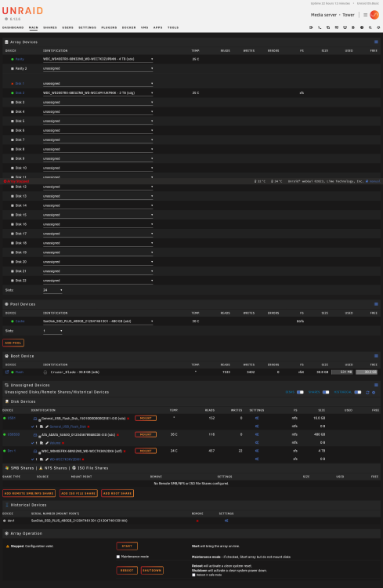Open the Dashboard tab
This screenshot has width=383, height=588.
click(13, 27)
